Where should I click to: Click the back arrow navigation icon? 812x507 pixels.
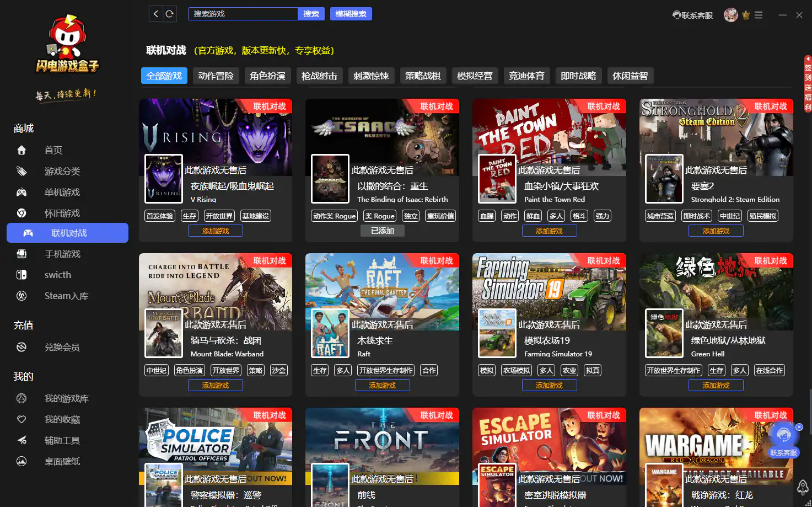(156, 14)
